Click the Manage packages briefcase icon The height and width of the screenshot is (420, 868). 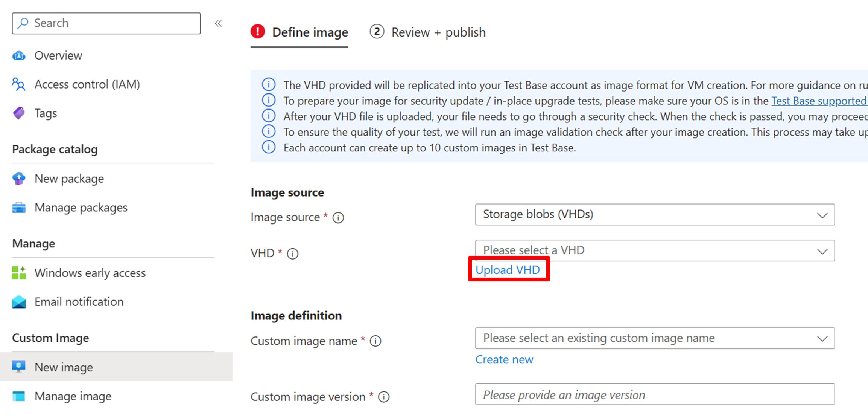click(x=19, y=208)
